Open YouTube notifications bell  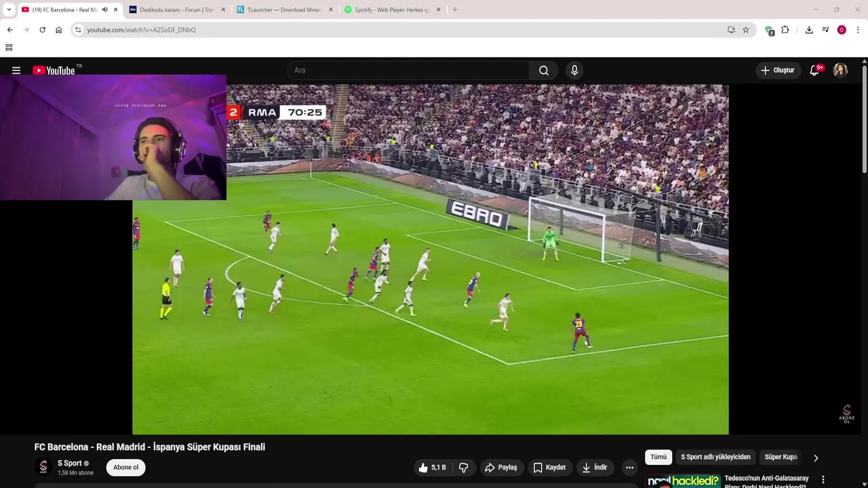[x=814, y=70]
